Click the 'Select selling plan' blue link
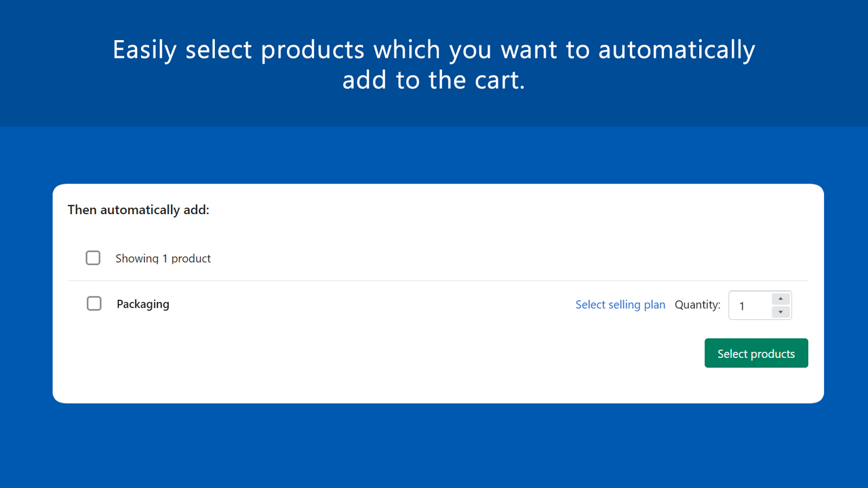 point(620,304)
